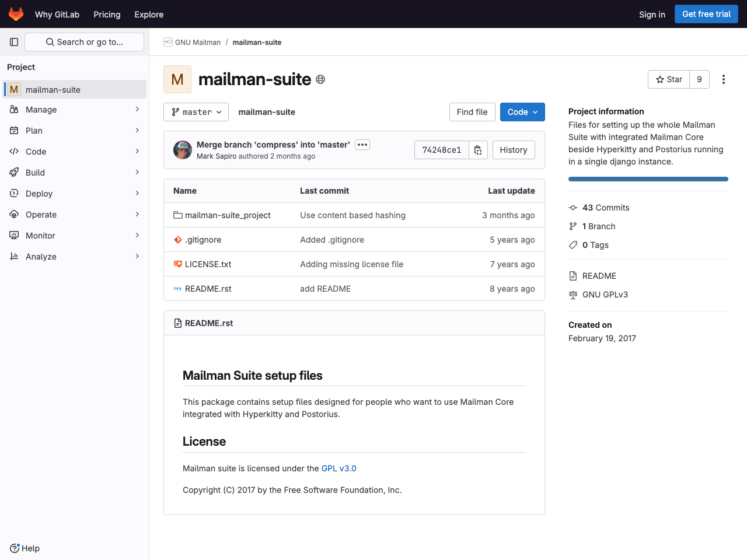Click 'Adding missing license file' commit message
Image resolution: width=747 pixels, height=560 pixels.
pyautogui.click(x=351, y=264)
